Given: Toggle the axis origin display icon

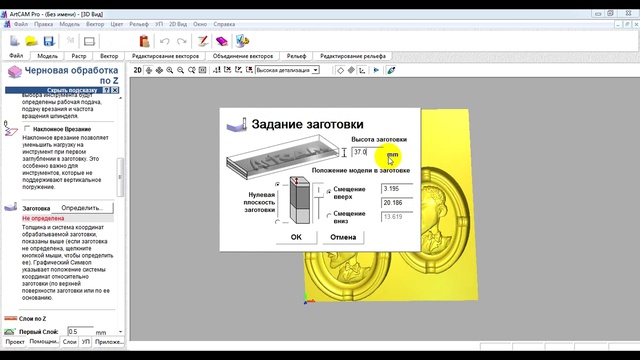Looking at the screenshot, I should [362, 70].
